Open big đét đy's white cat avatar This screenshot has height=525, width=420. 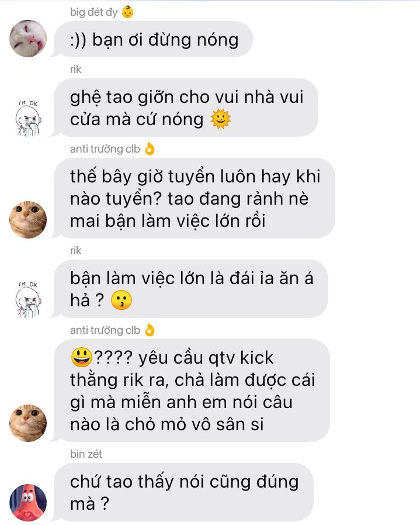[x=28, y=39]
